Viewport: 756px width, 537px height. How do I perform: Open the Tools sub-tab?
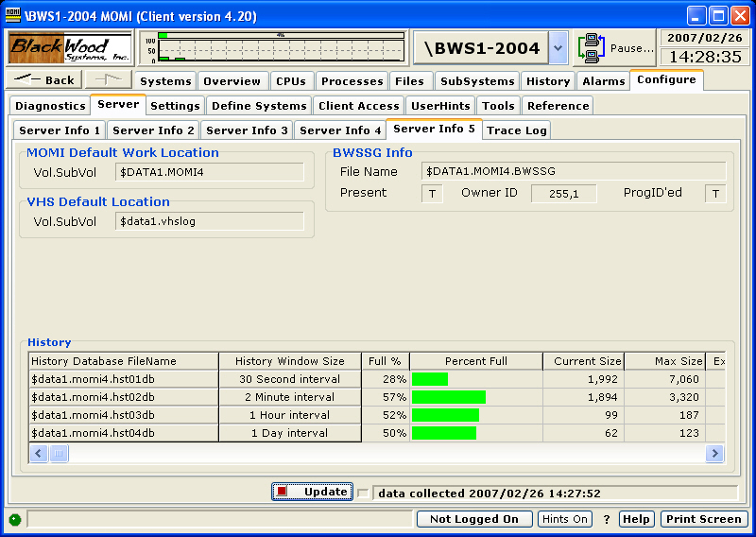498,106
